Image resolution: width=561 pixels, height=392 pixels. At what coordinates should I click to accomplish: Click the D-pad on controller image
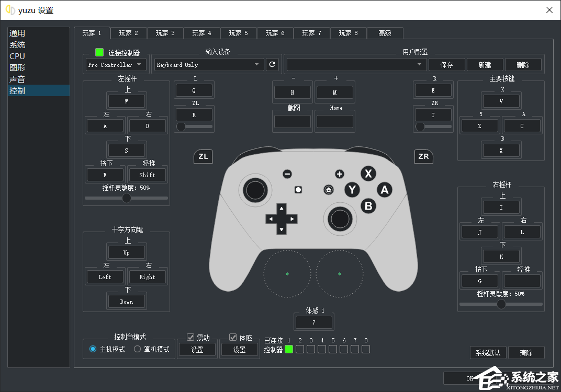click(x=282, y=218)
